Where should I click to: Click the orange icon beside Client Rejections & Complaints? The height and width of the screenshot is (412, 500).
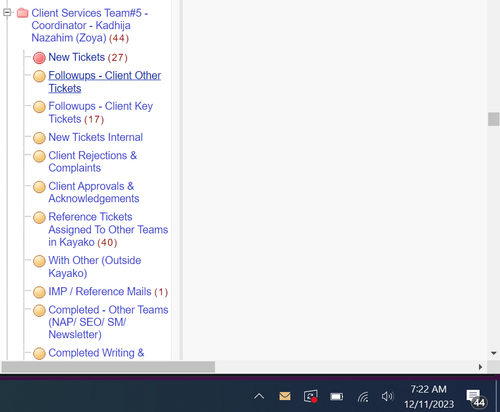39,156
